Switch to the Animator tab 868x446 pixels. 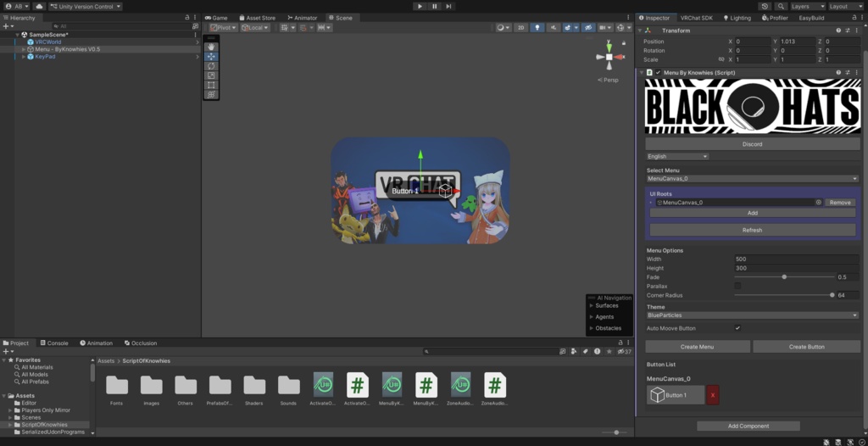click(x=302, y=18)
